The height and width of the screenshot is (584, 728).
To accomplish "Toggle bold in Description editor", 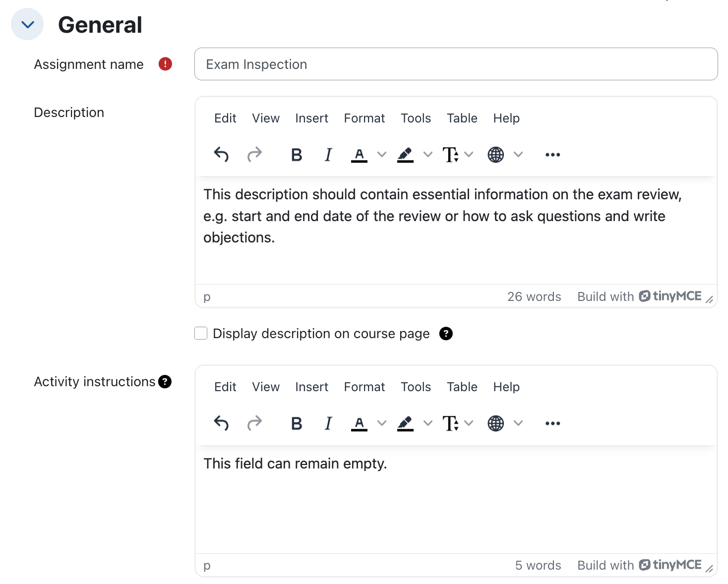I will (x=297, y=155).
